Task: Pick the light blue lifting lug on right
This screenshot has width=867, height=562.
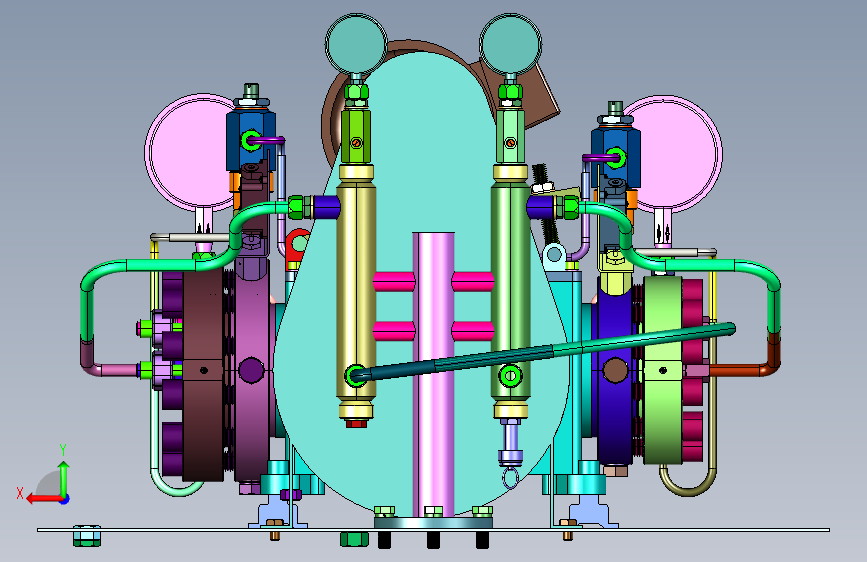Action: coord(555,256)
